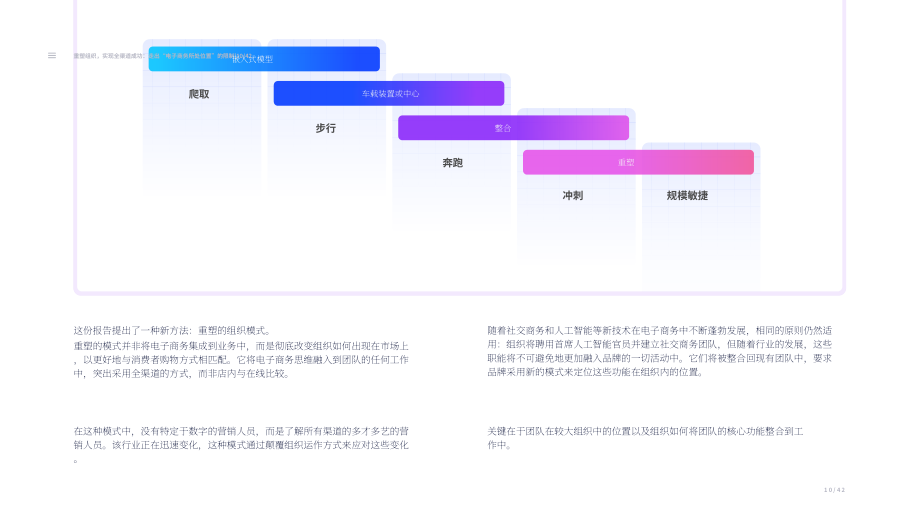Click the 车载装置或中心 bar
The height and width of the screenshot is (518, 920).
(x=389, y=93)
